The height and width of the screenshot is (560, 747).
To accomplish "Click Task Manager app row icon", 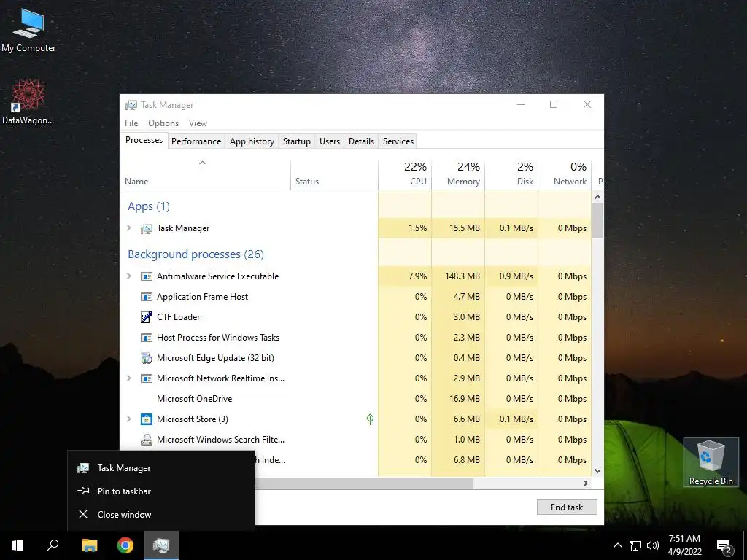I will 146,228.
